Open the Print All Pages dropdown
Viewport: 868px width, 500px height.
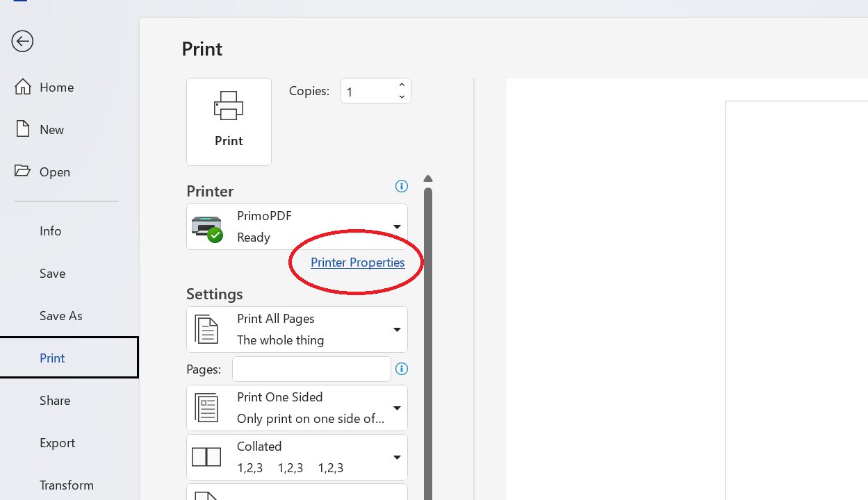click(x=297, y=329)
